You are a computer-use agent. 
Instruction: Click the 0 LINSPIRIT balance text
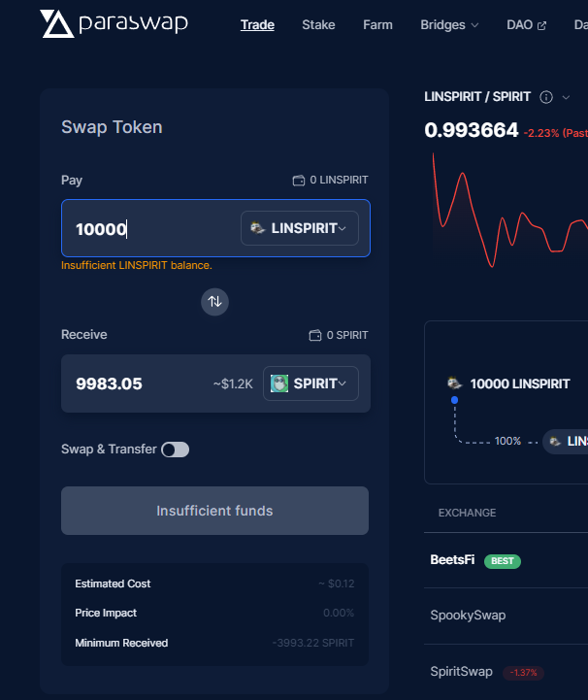339,180
